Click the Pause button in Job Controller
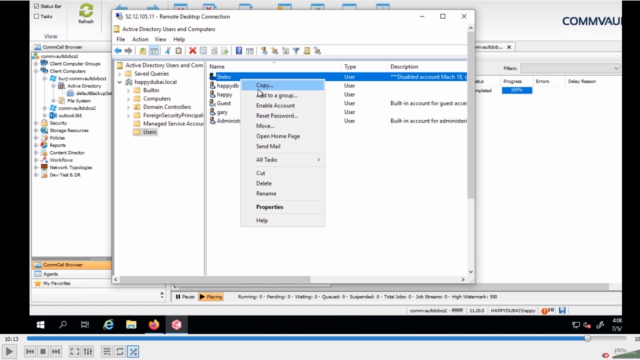Image resolution: width=640 pixels, height=360 pixels. (x=185, y=297)
